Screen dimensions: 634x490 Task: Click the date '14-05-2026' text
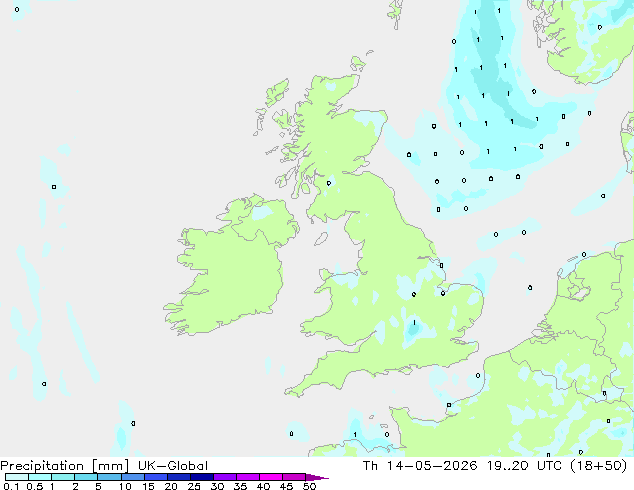pyautogui.click(x=432, y=466)
